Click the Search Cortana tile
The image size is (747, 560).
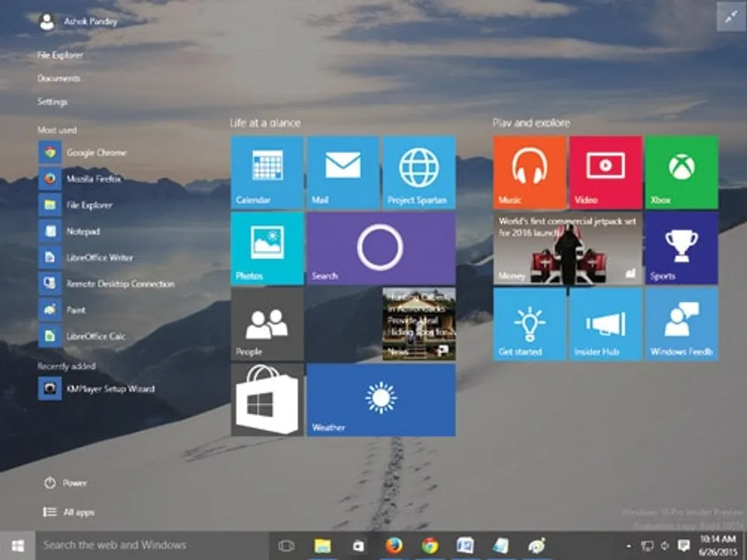pos(381,249)
